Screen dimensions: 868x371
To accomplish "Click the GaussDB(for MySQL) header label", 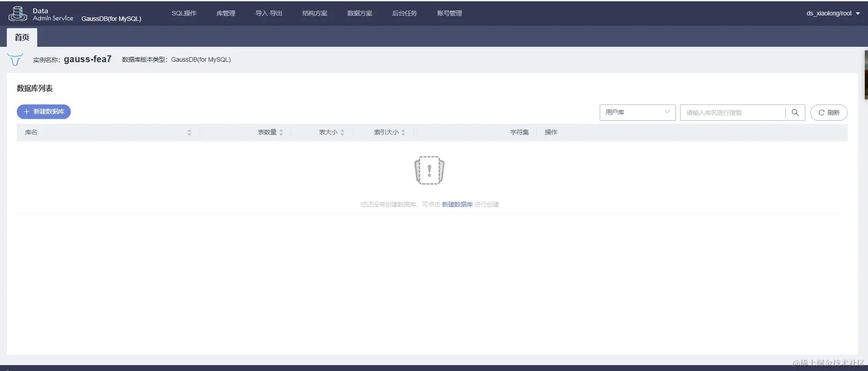I will click(111, 19).
